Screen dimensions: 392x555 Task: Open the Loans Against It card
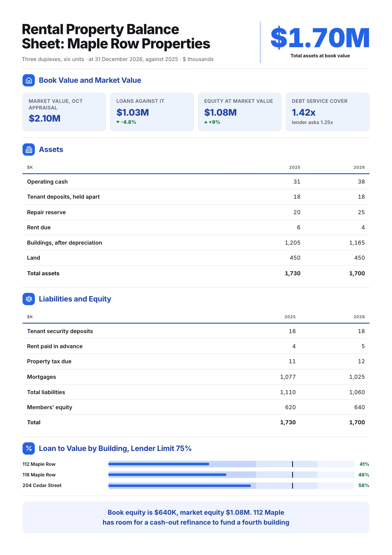152,112
